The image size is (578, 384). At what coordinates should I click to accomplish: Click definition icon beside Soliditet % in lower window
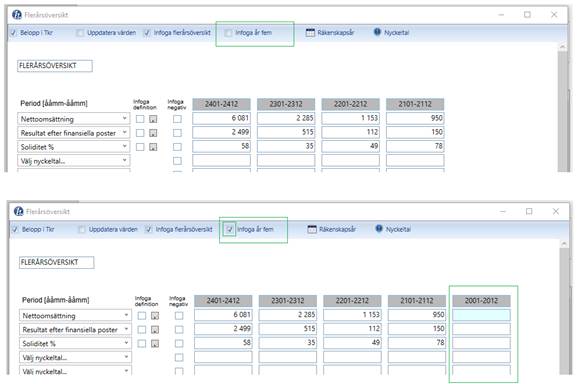point(155,343)
